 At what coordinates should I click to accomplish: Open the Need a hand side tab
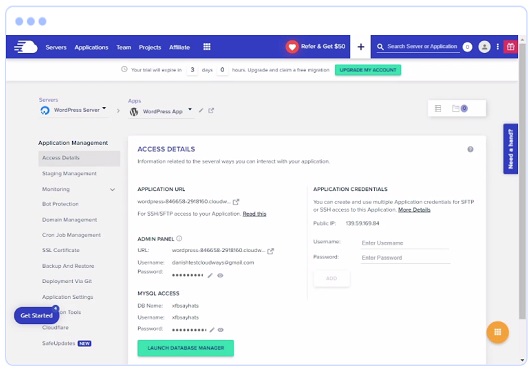pos(510,149)
